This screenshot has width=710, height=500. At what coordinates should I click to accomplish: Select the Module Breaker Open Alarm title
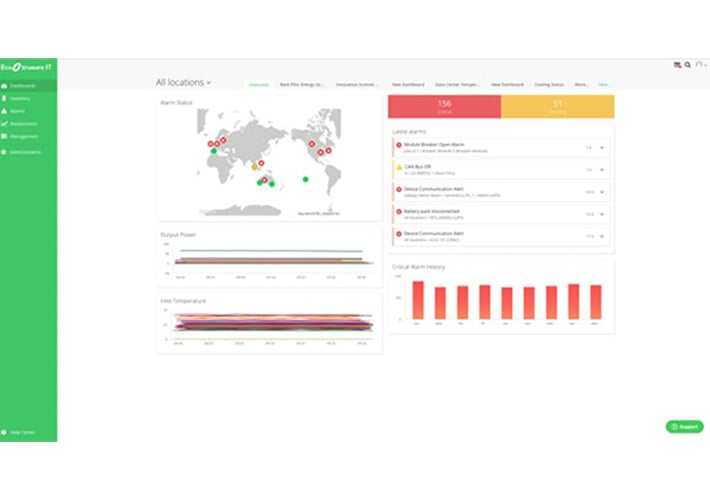(x=434, y=144)
